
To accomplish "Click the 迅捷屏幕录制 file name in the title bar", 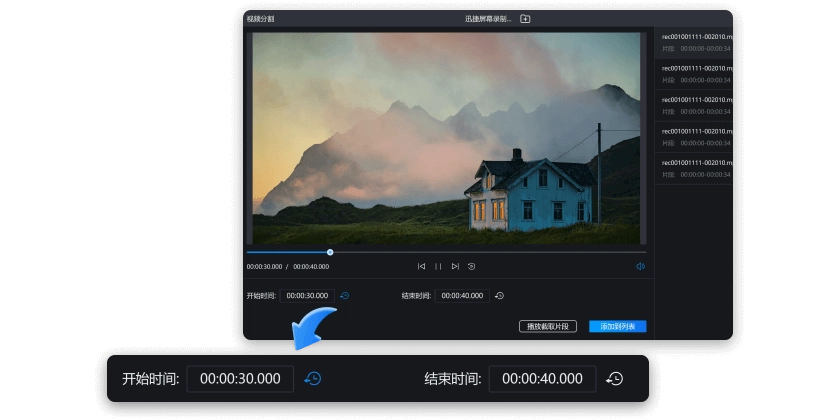I will coord(488,19).
